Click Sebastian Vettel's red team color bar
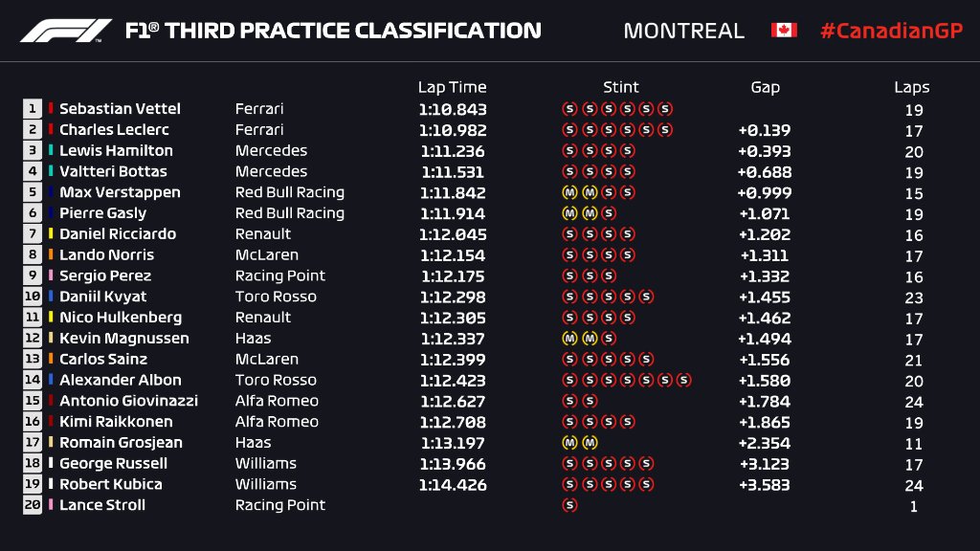This screenshot has width=980, height=551. [x=51, y=109]
